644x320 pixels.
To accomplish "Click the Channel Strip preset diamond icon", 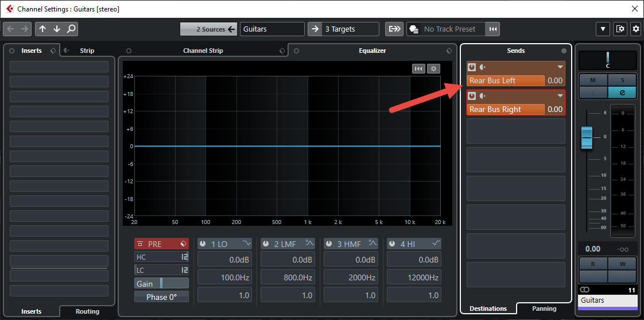I will (282, 51).
